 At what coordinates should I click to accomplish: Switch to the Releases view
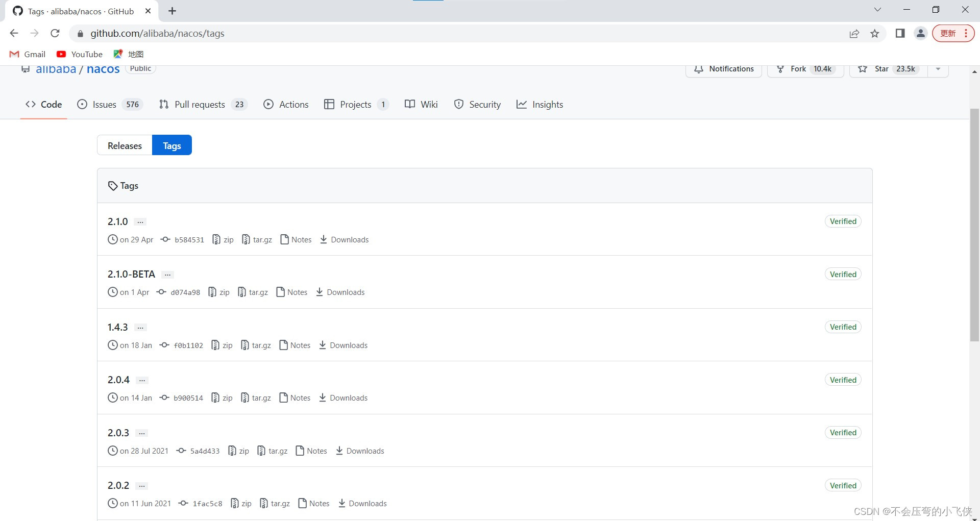(x=125, y=145)
